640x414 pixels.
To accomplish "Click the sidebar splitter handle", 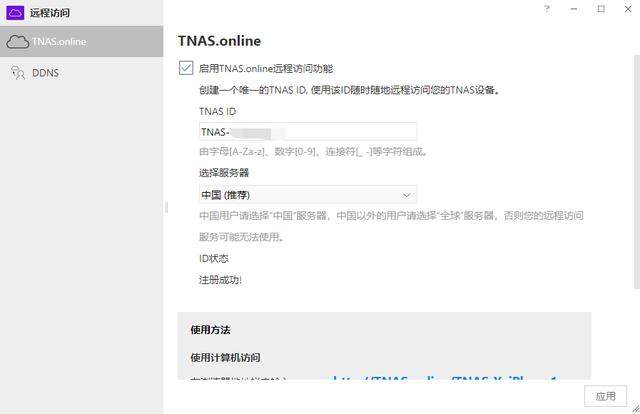I will coord(166,207).
